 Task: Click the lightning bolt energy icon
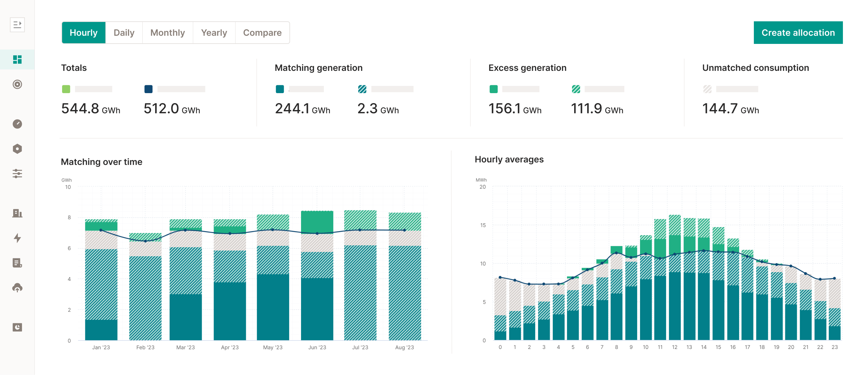pos(17,238)
